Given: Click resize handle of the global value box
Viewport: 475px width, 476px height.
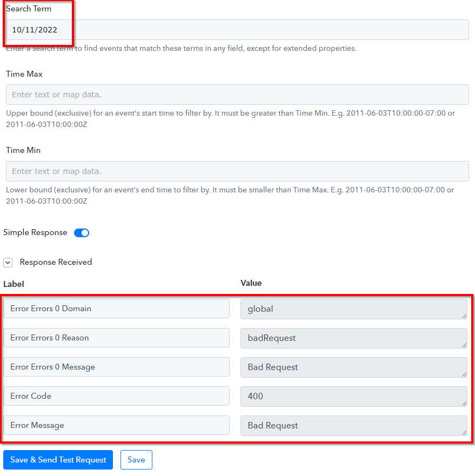Looking at the screenshot, I should [x=464, y=316].
